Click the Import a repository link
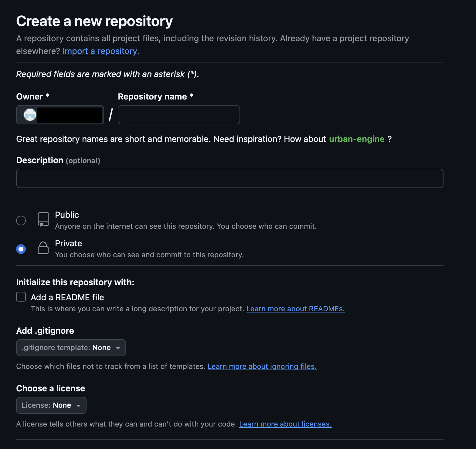This screenshot has width=476, height=449. [x=100, y=51]
